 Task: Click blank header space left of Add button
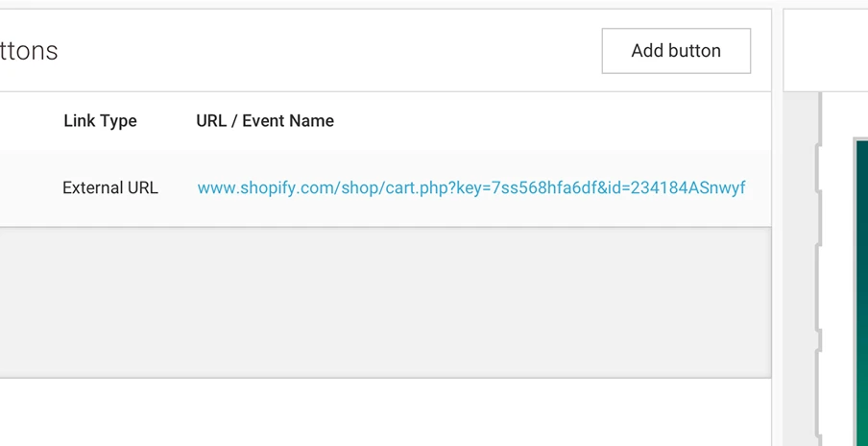326,51
